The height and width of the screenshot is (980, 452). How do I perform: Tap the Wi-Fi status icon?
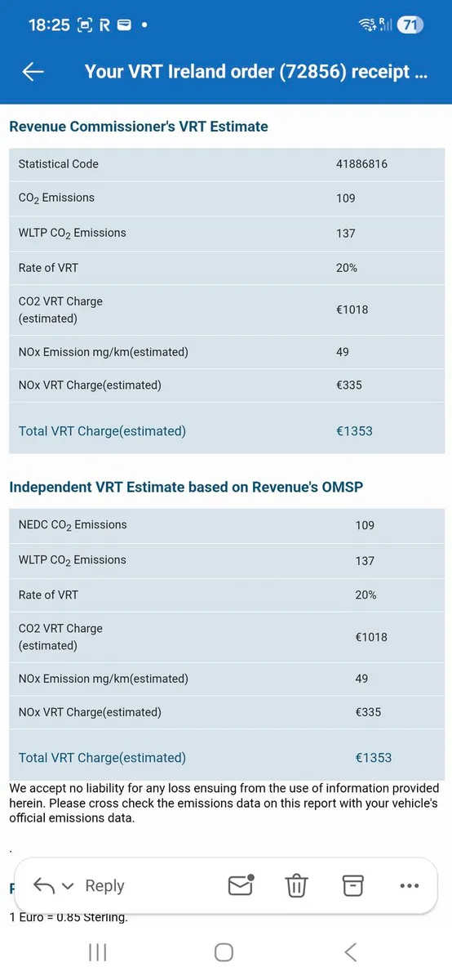tap(369, 24)
